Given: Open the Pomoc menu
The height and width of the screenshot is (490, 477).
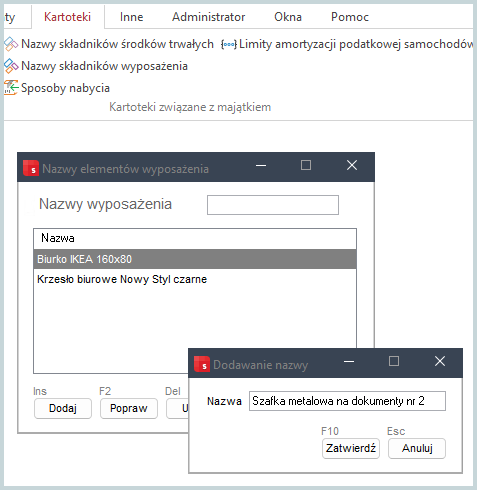Looking at the screenshot, I should pos(350,17).
